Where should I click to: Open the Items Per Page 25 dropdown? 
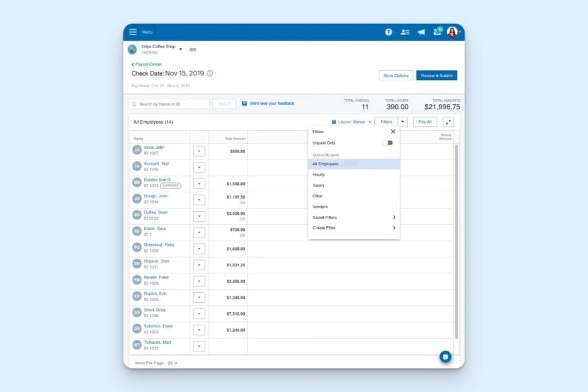pyautogui.click(x=173, y=363)
